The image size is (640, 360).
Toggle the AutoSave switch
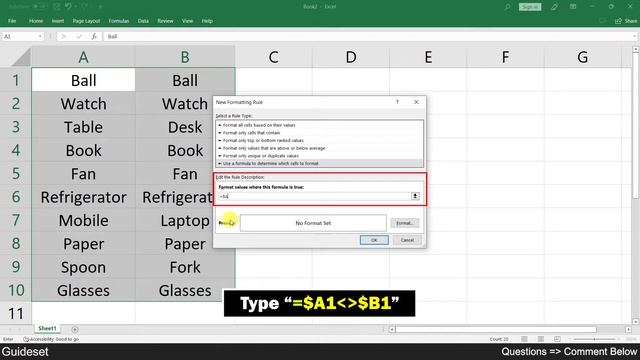point(40,7)
